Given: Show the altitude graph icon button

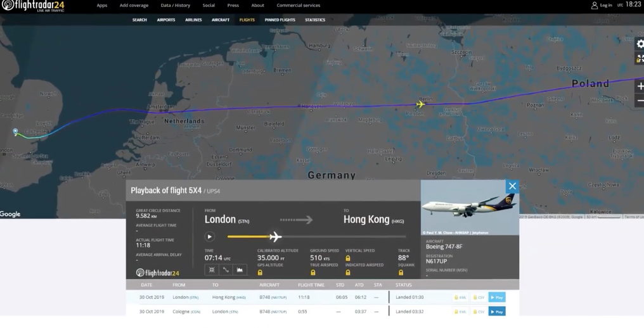Looking at the screenshot, I should (x=240, y=270).
